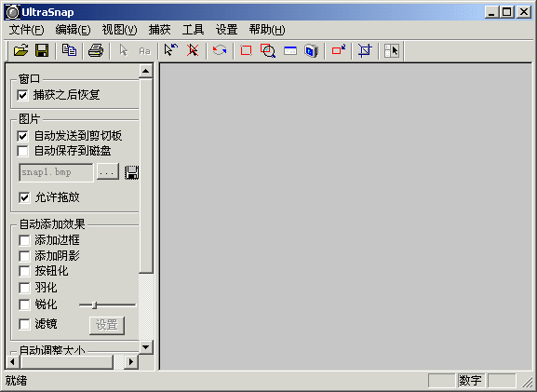
Task: Click the printer toolbar icon
Action: [x=96, y=50]
